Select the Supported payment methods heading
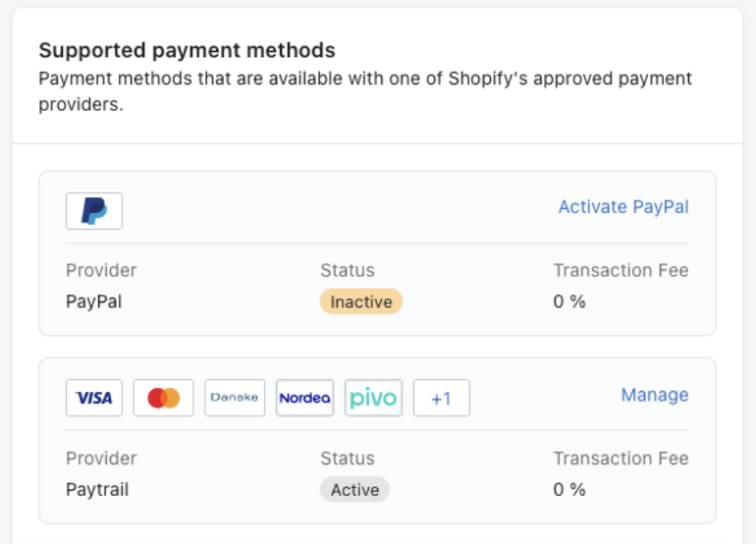Viewport: 756px width, 544px height. (x=187, y=50)
